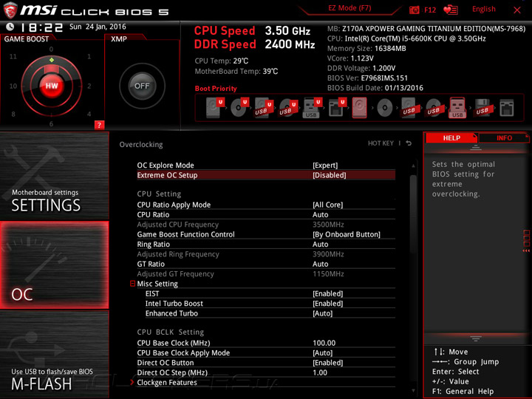The width and height of the screenshot is (532, 399).
Task: Click the Adjusted GT Frequency 1150MHz row
Action: (x=266, y=273)
